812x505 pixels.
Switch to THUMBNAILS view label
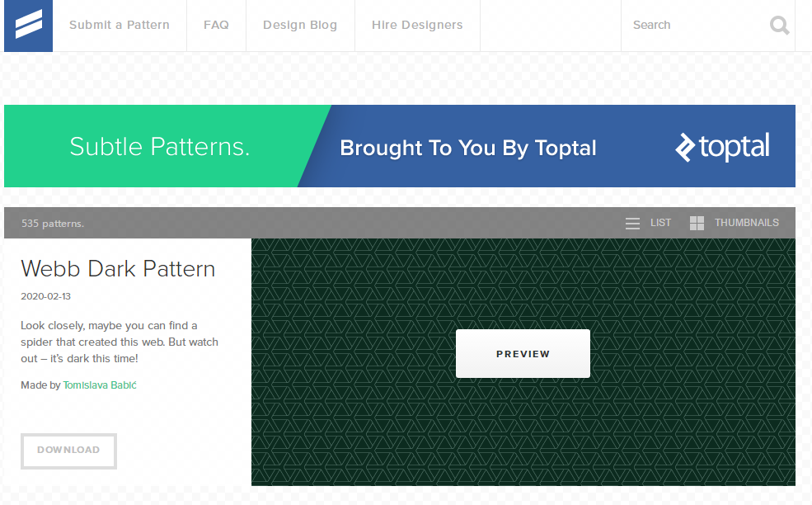click(747, 223)
